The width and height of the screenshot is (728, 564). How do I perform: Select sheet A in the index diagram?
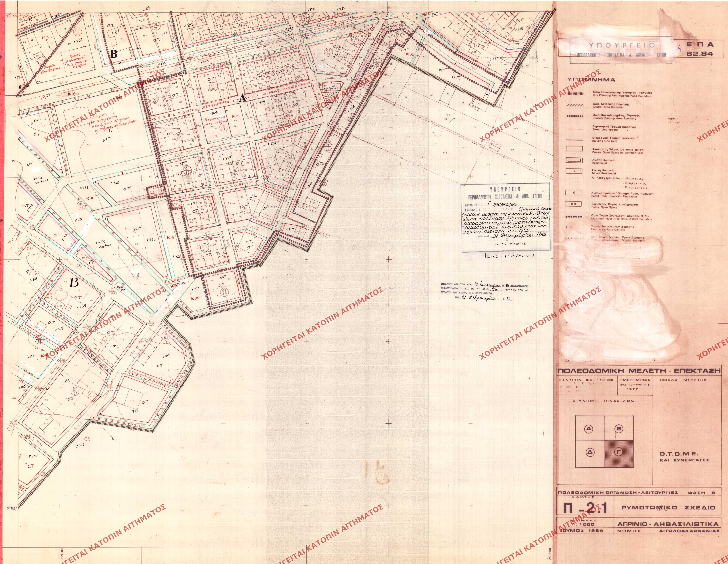point(589,429)
